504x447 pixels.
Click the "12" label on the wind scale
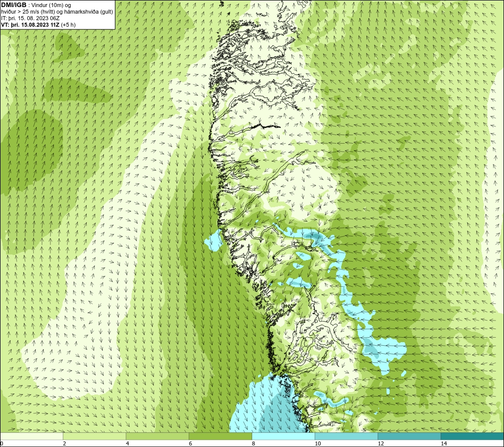(381, 444)
